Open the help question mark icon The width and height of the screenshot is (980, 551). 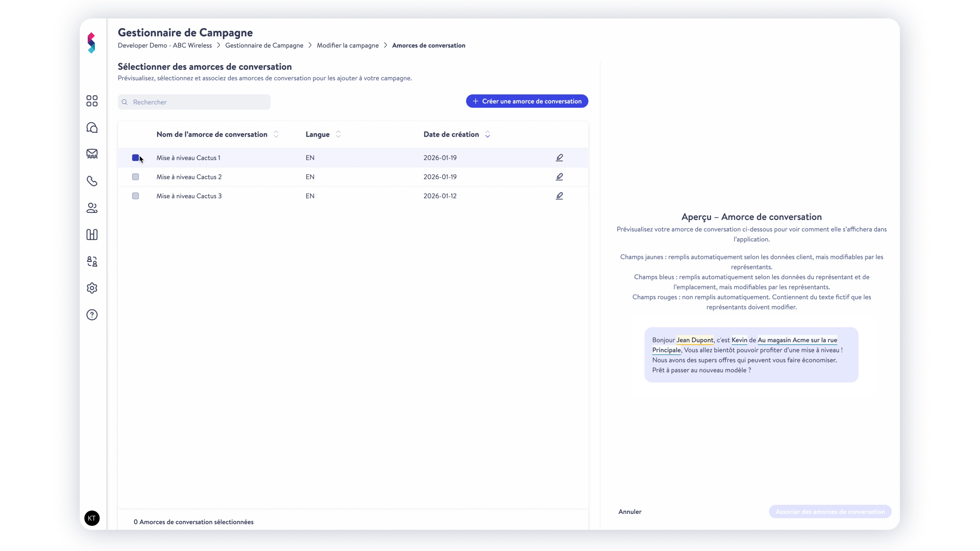(x=92, y=315)
